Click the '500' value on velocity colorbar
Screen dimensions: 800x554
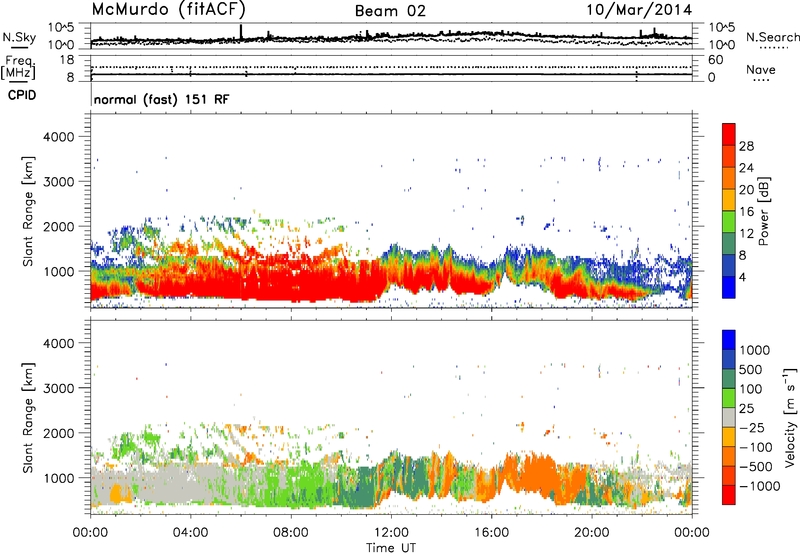coord(753,370)
